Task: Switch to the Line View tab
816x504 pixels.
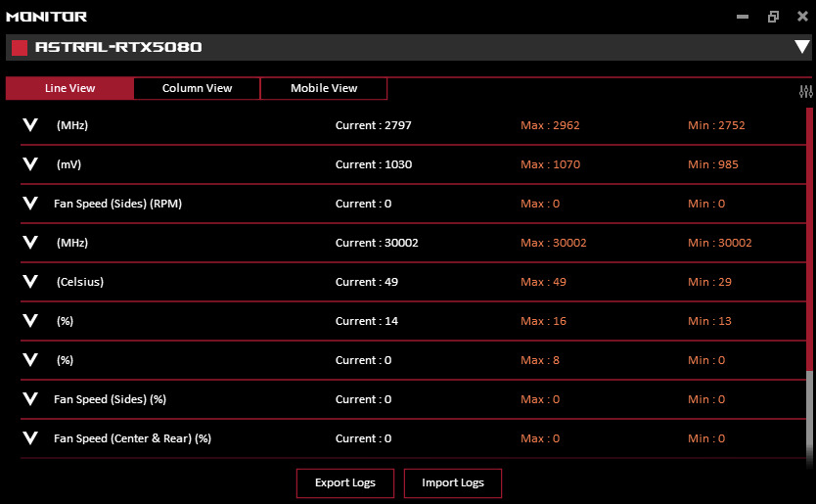Action: click(x=69, y=88)
